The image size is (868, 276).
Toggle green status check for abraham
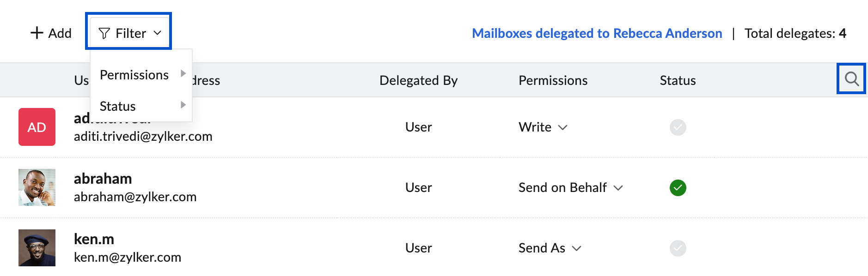(678, 187)
